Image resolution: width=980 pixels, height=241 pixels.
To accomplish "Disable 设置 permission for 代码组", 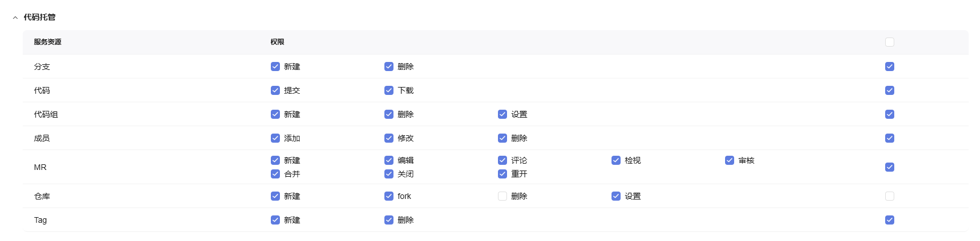I will click(502, 114).
